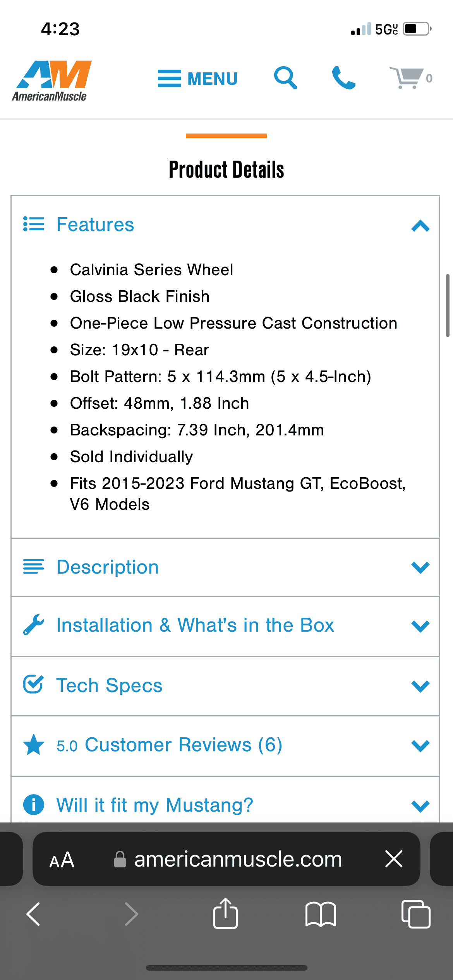Tap the phone call icon
Screen dimensions: 453x980
tap(343, 78)
